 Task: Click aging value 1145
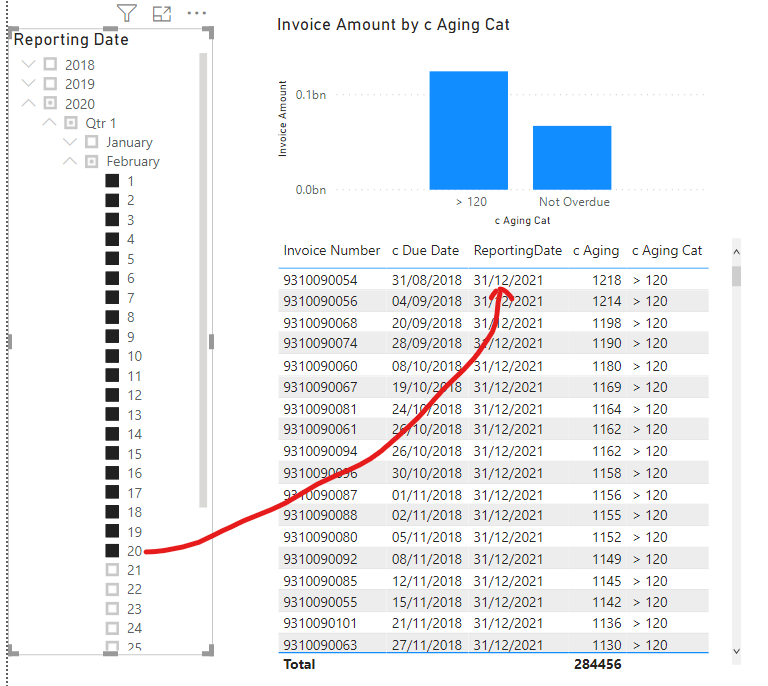[x=606, y=581]
